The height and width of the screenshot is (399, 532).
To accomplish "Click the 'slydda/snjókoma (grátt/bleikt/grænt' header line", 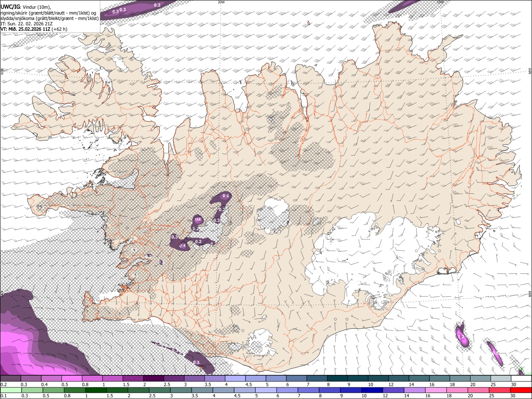I will pos(49,18).
